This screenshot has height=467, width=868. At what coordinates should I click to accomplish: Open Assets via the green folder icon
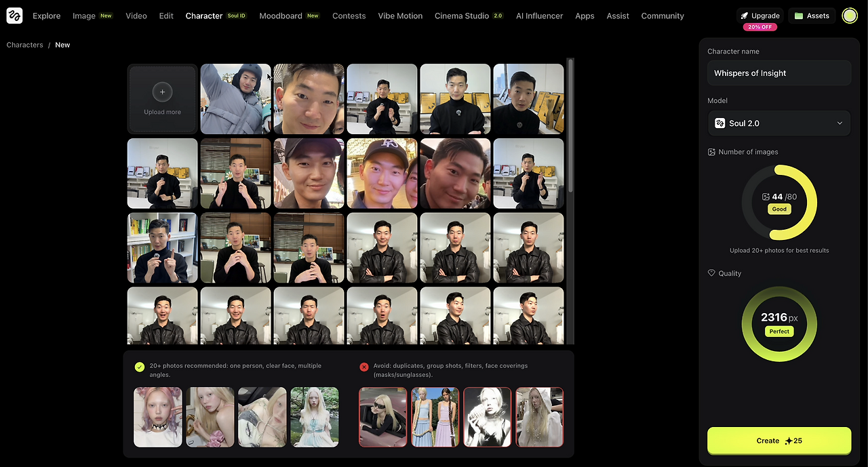(798, 15)
